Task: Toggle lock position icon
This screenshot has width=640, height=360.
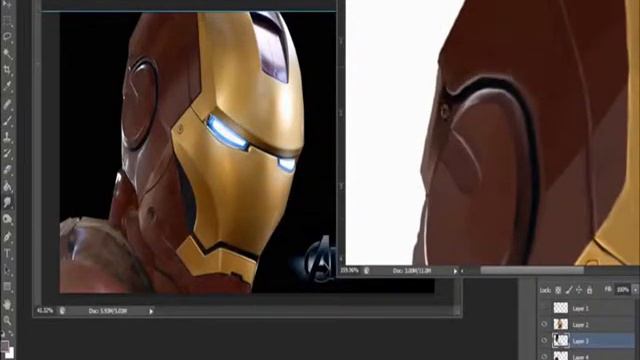Action: tap(579, 290)
